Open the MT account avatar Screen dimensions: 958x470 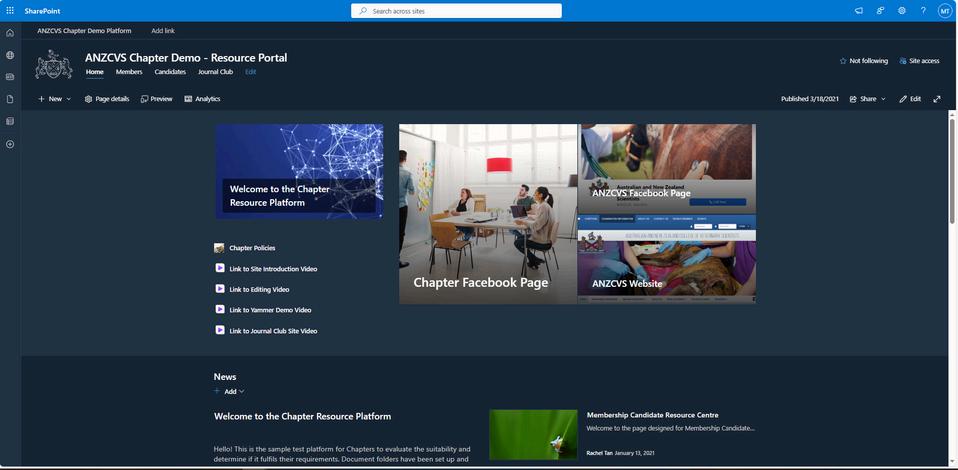coord(945,10)
